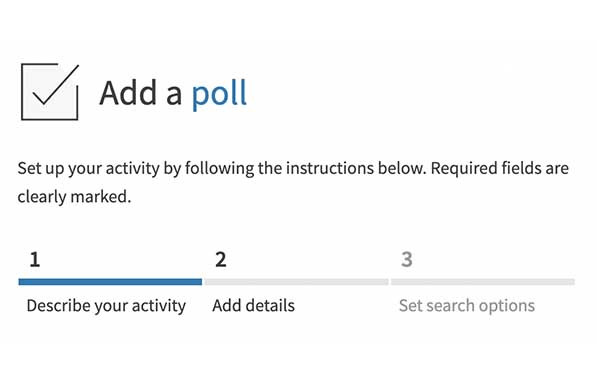Click the word "below." in the description
The image size is (597, 380).
point(402,168)
